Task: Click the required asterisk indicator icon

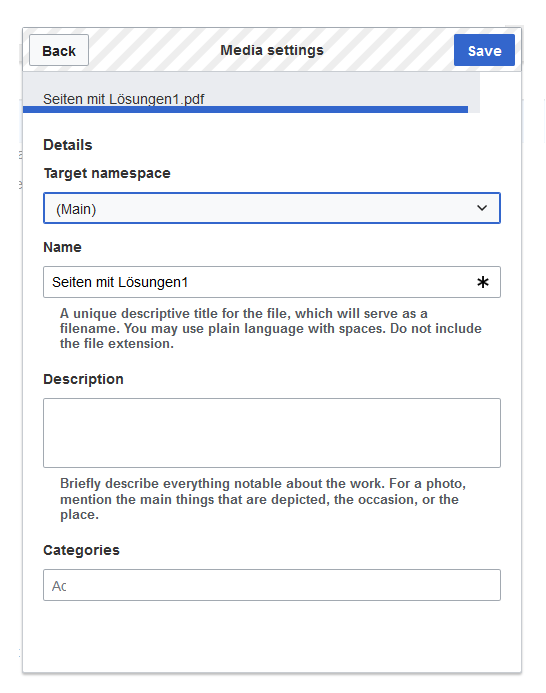Action: [x=483, y=282]
